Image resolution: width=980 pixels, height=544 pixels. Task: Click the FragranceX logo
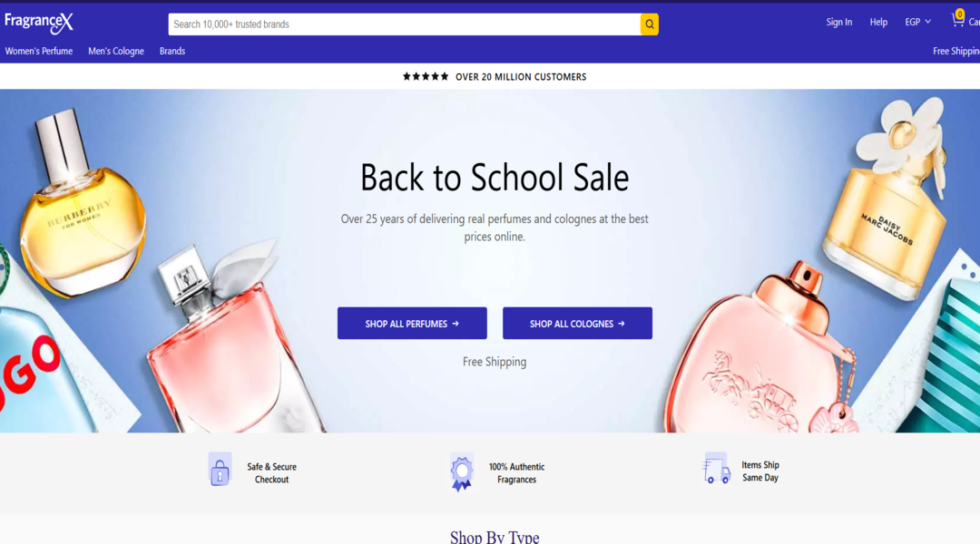(x=39, y=23)
